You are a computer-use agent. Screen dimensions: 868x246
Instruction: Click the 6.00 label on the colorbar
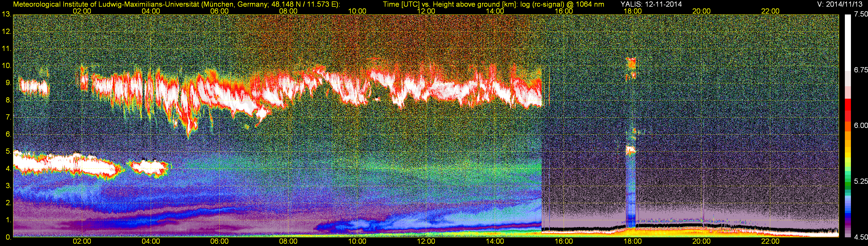click(860, 125)
